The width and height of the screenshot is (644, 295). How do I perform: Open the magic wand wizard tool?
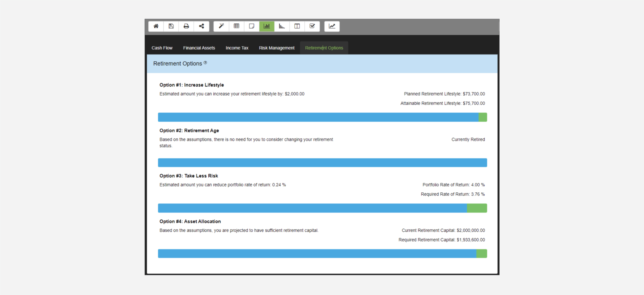click(x=221, y=26)
